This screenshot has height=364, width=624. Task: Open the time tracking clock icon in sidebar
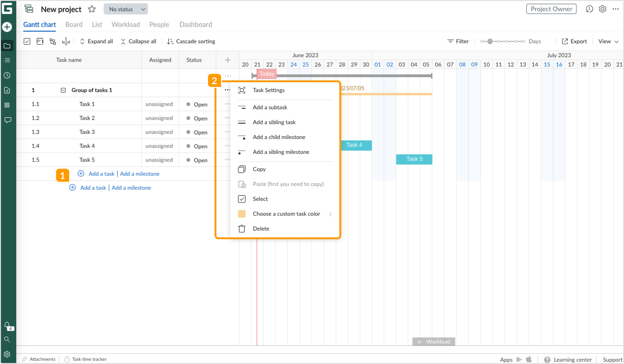point(7,75)
